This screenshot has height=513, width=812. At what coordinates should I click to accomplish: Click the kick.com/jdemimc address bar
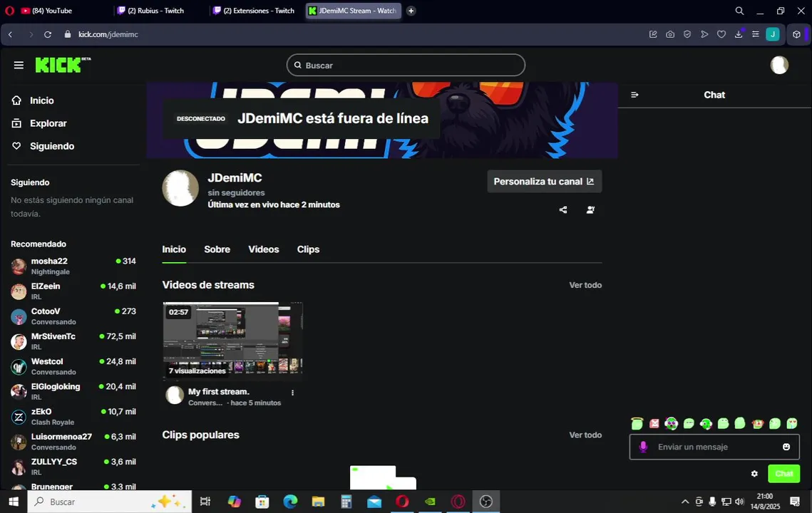point(108,34)
